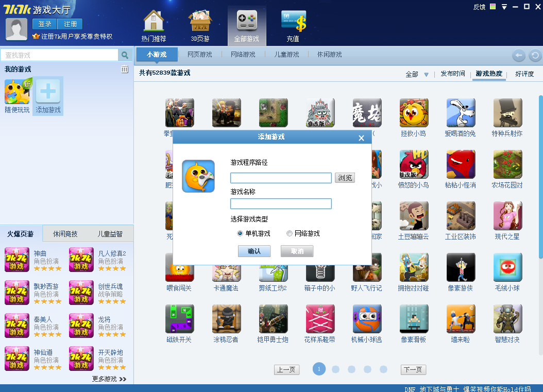Cancel the dialog with 取消
Viewport: 543px width, 392px height.
(297, 251)
